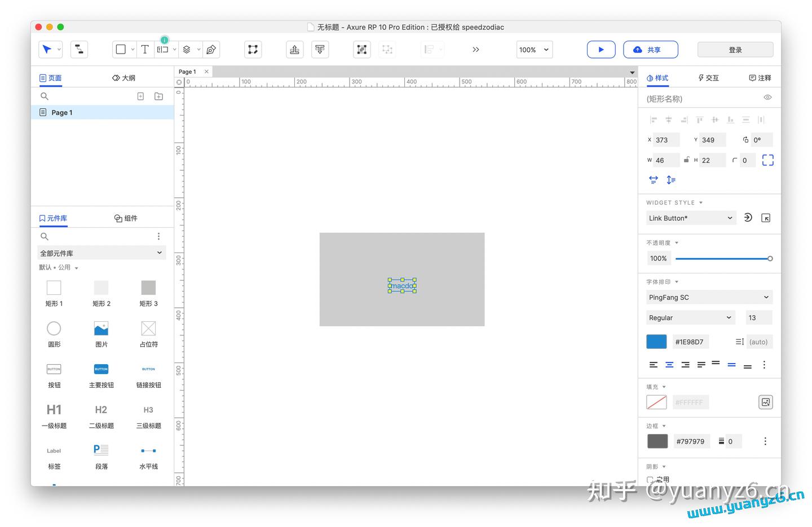Add a new page icon

(x=141, y=96)
